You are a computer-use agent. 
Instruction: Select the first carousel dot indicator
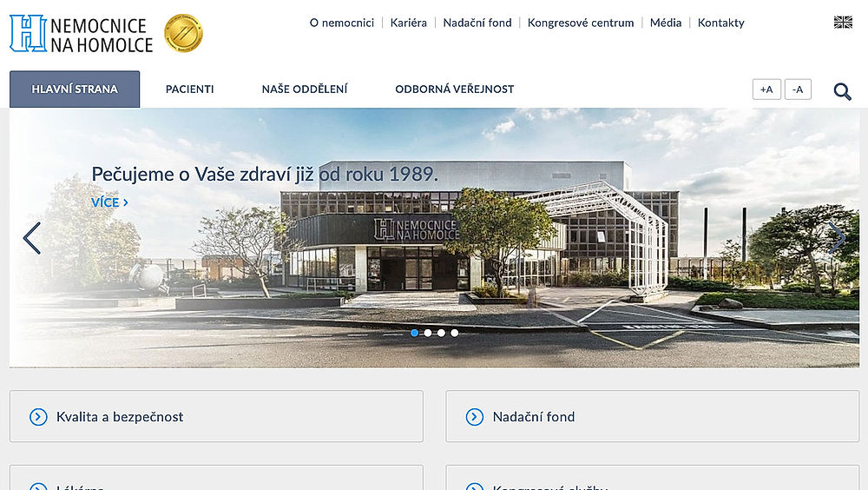pyautogui.click(x=415, y=333)
